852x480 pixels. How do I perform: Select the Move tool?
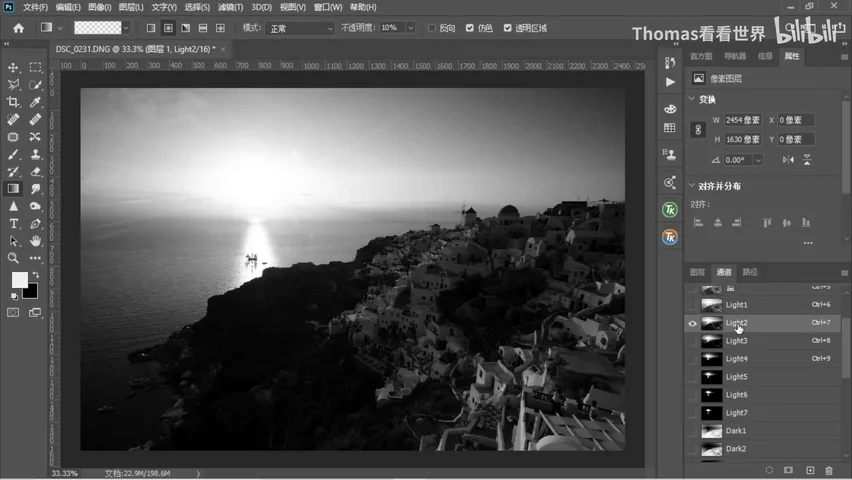13,67
